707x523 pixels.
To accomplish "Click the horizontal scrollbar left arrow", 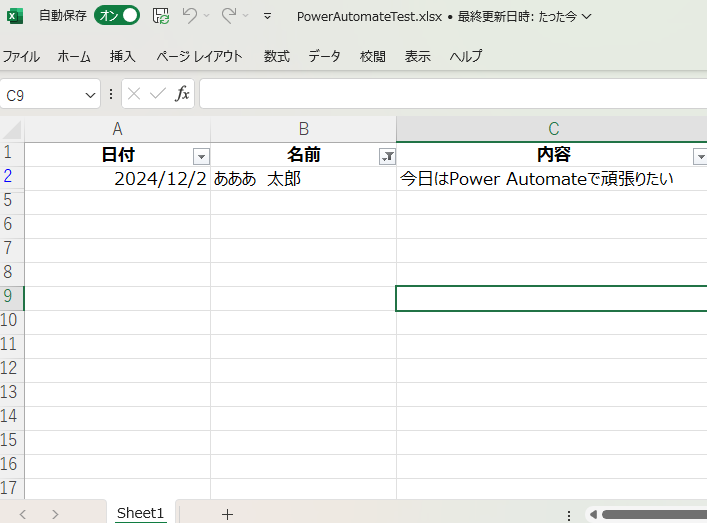I will pyautogui.click(x=593, y=514).
